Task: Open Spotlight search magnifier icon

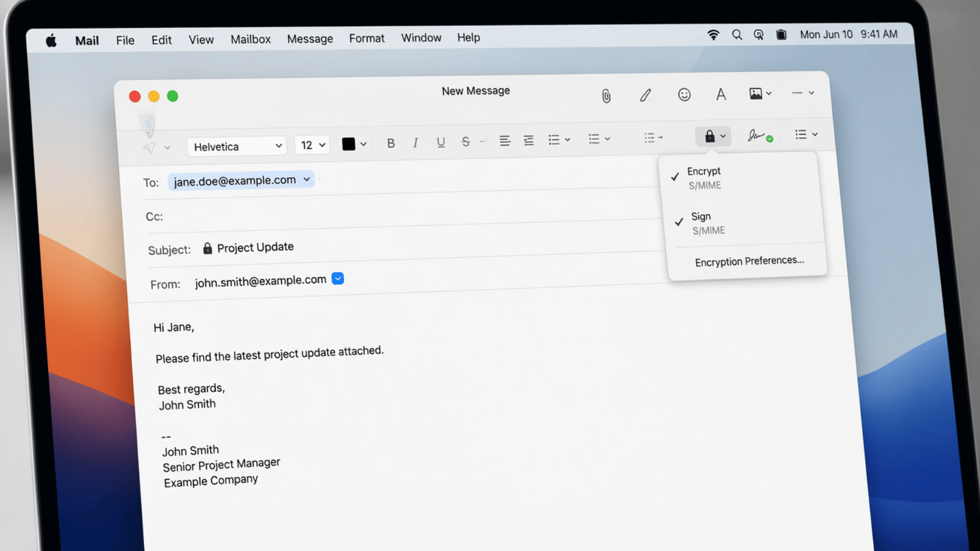Action: point(737,35)
